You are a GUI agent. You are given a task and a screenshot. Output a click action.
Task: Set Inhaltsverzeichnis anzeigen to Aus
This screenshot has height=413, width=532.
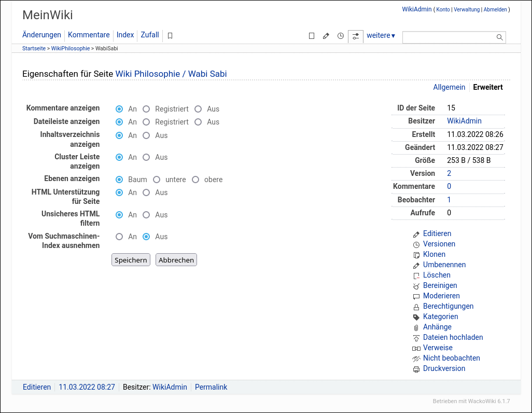pyautogui.click(x=146, y=135)
